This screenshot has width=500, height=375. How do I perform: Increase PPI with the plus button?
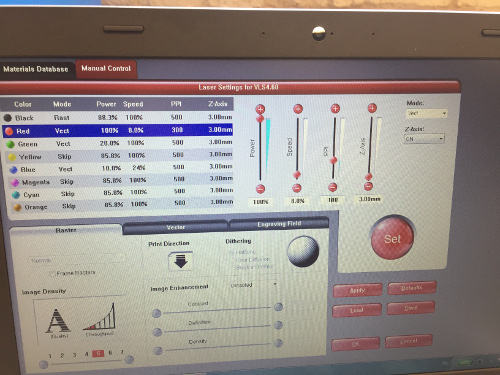point(335,108)
